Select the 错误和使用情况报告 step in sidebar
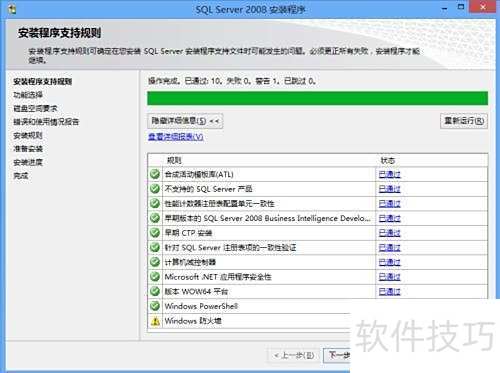This screenshot has width=500, height=373. coord(46,122)
